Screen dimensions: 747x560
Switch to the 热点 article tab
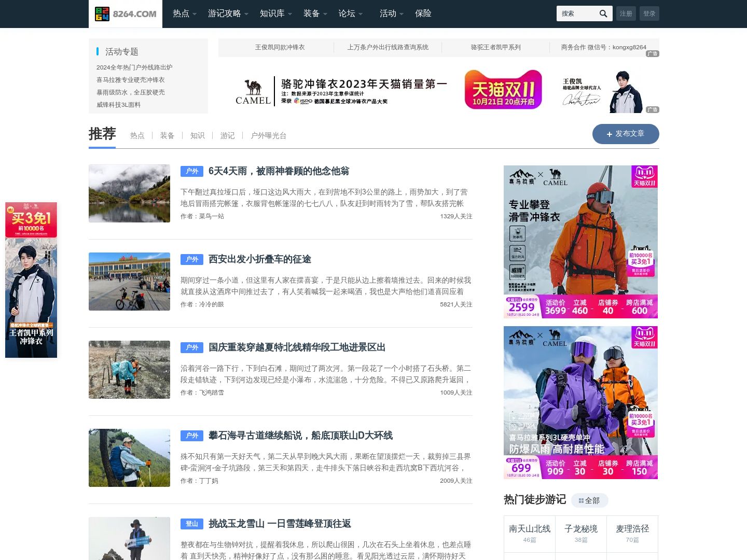click(x=137, y=136)
